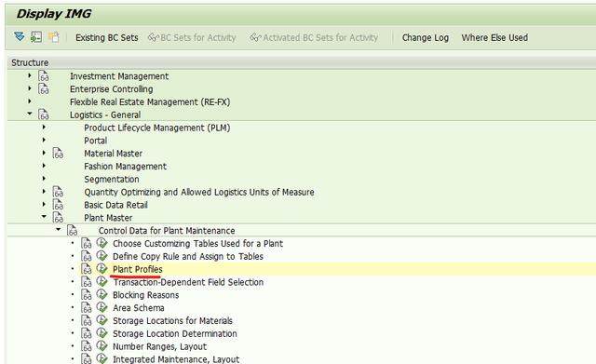
Task: Open documentation icon next to Area Schema
Action: click(87, 308)
